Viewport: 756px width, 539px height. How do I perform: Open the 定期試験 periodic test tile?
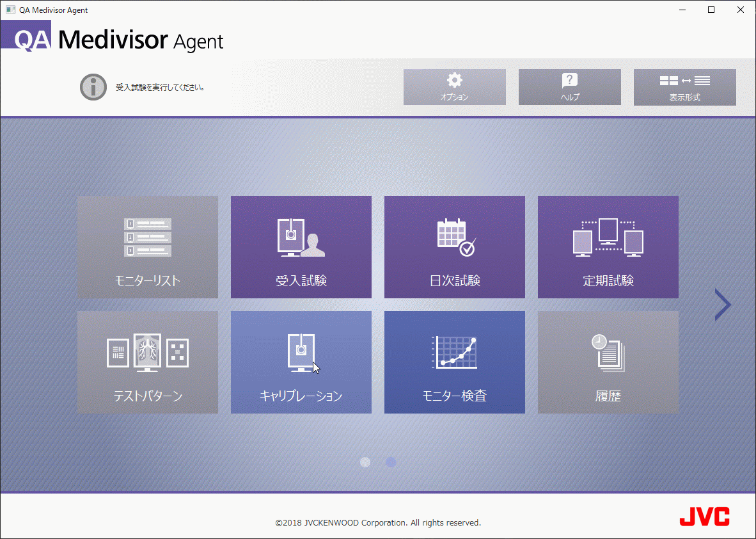[x=608, y=247]
